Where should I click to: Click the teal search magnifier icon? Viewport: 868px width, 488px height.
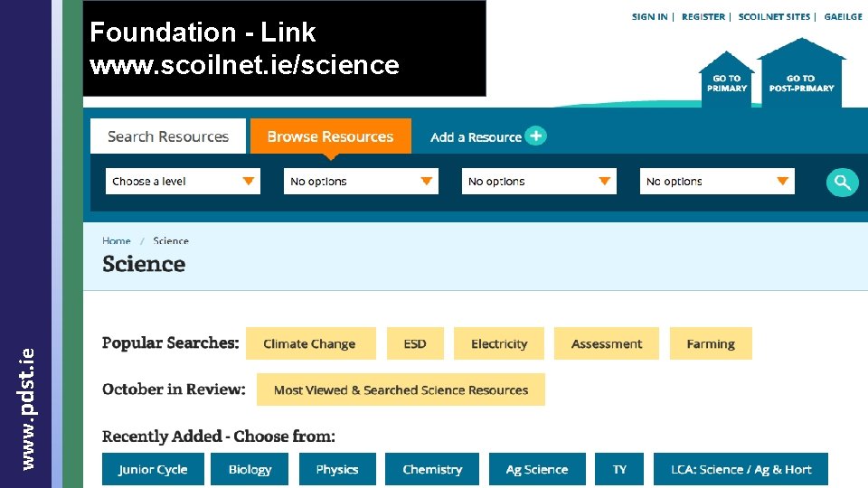click(x=842, y=182)
